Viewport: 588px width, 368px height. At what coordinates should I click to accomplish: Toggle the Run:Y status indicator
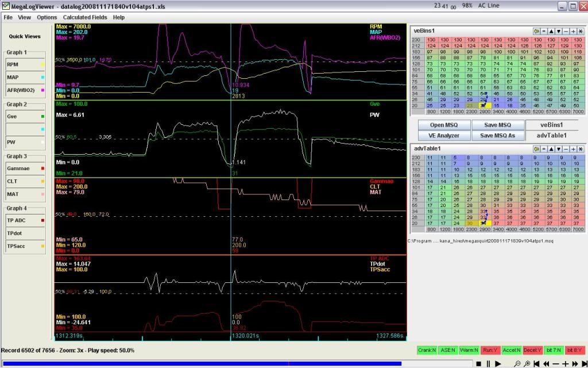[x=490, y=350]
